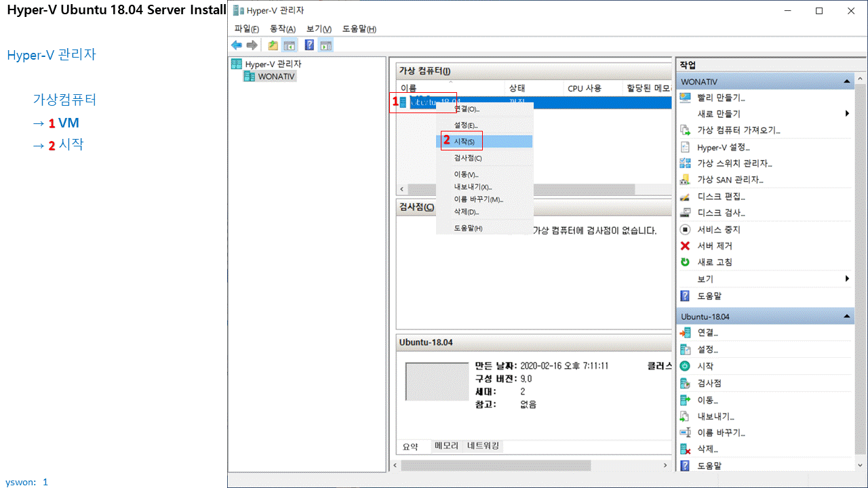Click left arrow of the VM list scrollbar
This screenshot has height=488, width=868.
point(401,189)
